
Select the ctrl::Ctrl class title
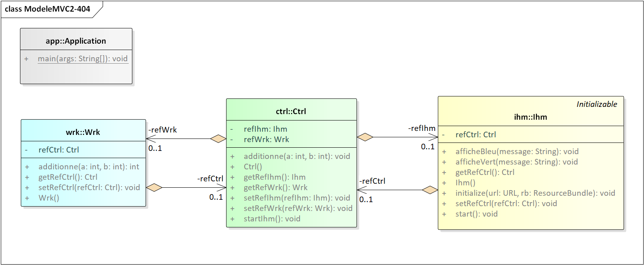(x=291, y=111)
